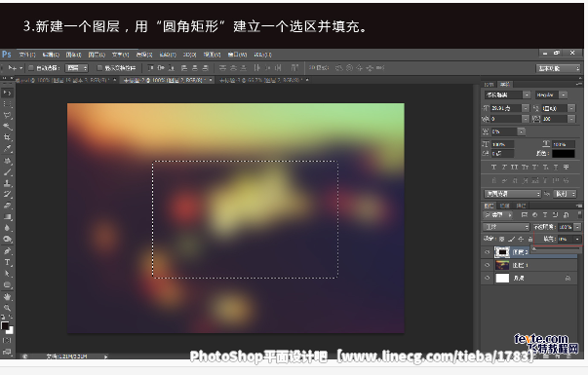Switch to the third document tab
The image size is (588, 375).
[x=264, y=80]
